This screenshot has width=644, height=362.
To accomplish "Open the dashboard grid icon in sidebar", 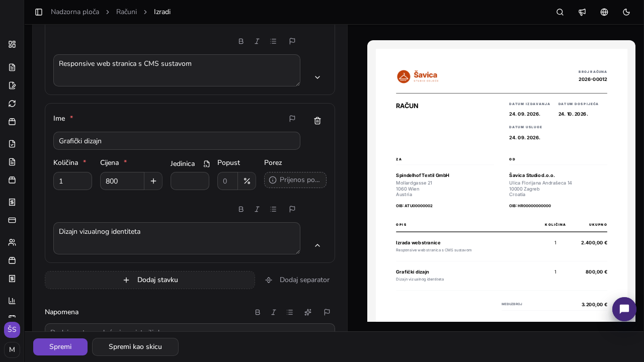I will (12, 44).
